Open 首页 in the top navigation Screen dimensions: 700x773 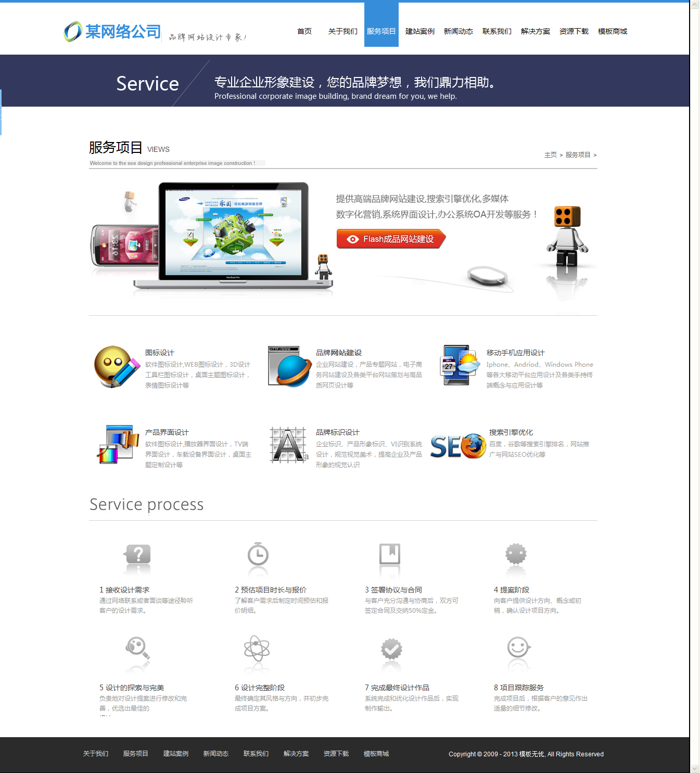tap(304, 31)
